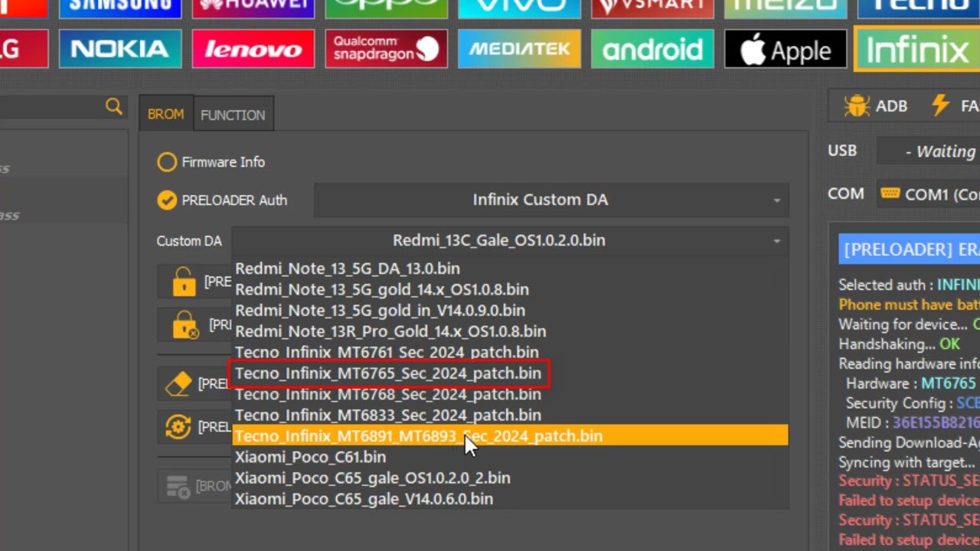Image resolution: width=980 pixels, height=551 pixels.
Task: Select the Huawei brand tile
Action: pos(253,8)
